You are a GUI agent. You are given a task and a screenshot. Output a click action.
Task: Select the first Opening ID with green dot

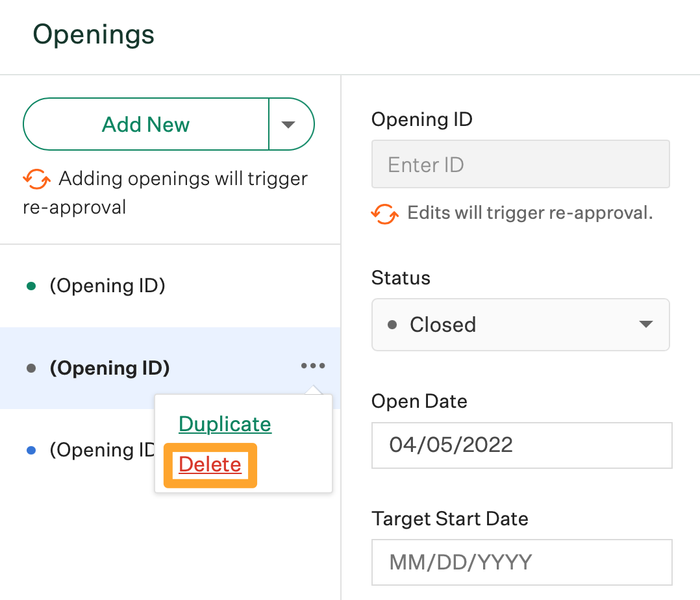coord(107,286)
